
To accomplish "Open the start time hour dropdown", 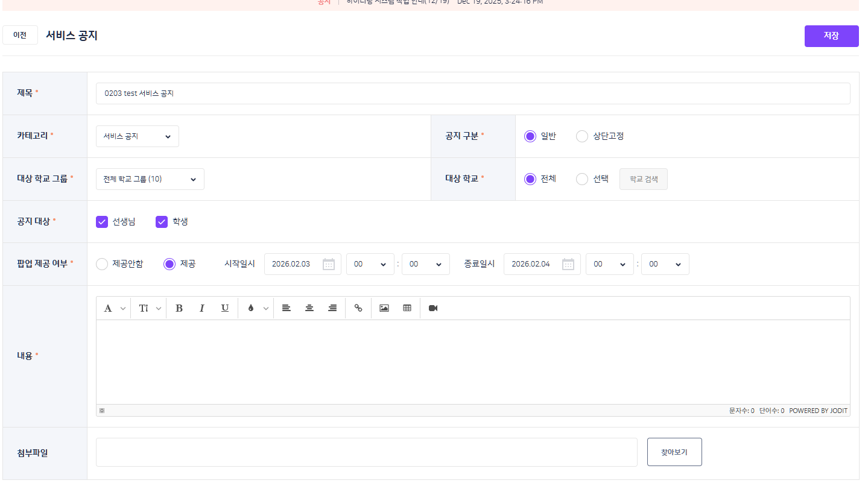I will [370, 264].
